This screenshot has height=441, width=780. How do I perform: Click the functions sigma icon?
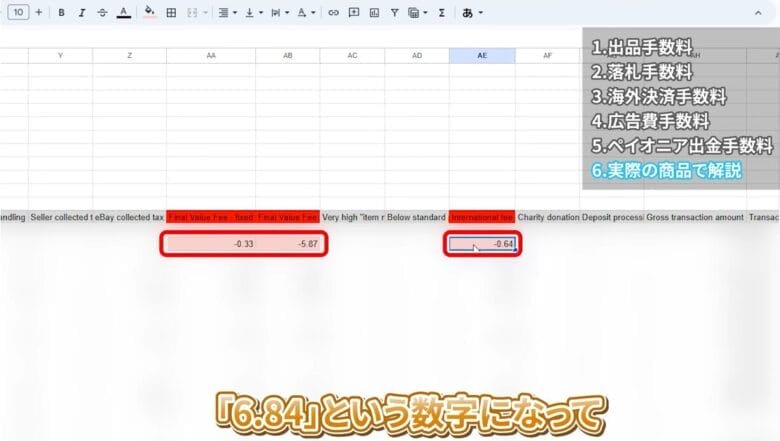tap(441, 13)
